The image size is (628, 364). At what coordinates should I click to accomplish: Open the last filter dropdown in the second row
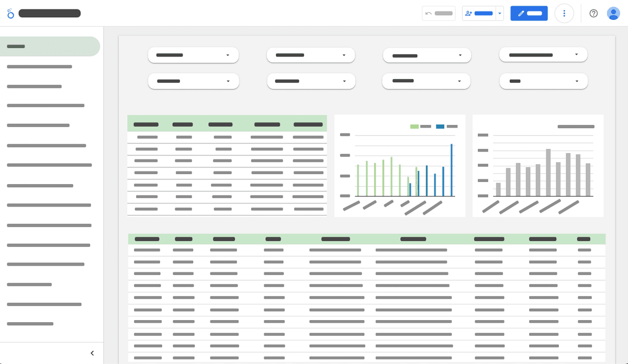[543, 81]
